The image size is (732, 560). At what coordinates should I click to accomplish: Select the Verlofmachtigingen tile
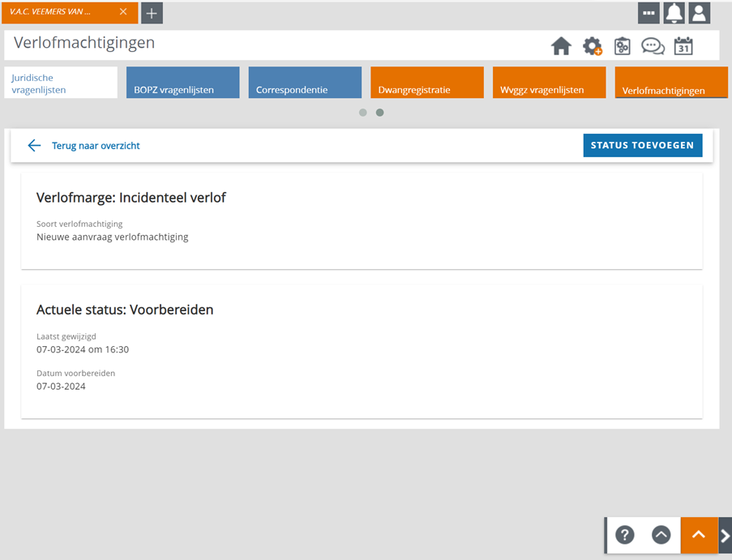pyautogui.click(x=671, y=83)
